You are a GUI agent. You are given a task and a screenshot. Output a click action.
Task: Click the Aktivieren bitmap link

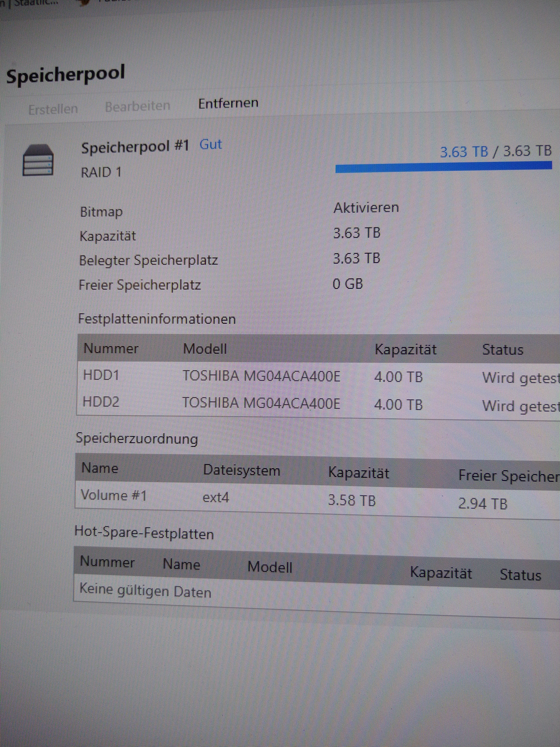click(366, 207)
